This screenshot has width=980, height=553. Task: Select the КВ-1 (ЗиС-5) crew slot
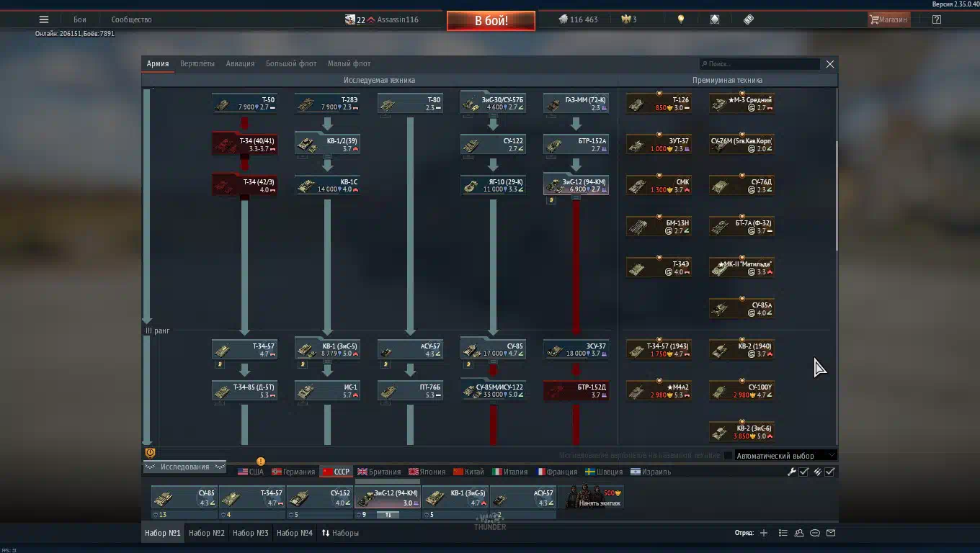(x=455, y=498)
